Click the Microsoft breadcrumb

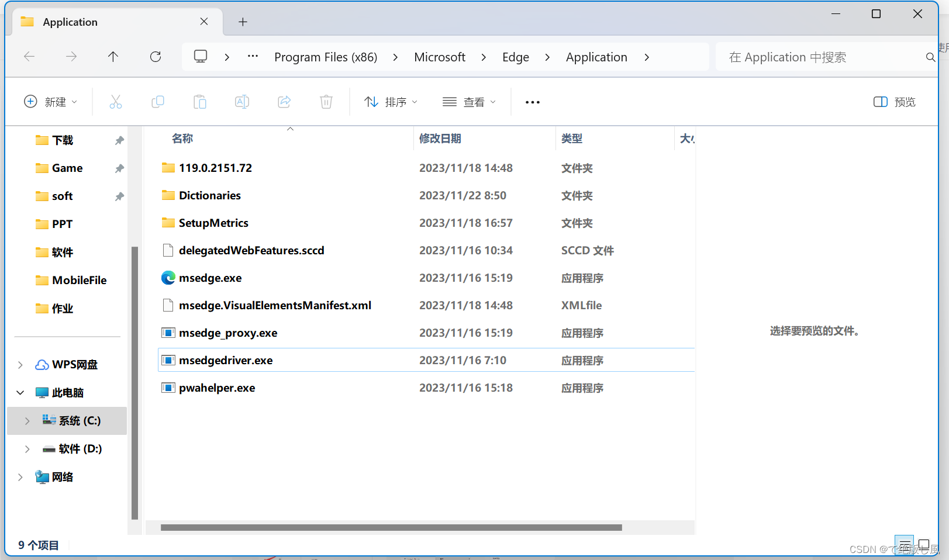[440, 57]
